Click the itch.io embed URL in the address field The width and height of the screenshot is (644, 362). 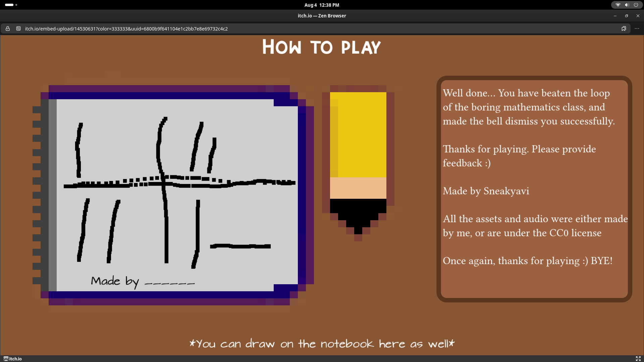126,29
